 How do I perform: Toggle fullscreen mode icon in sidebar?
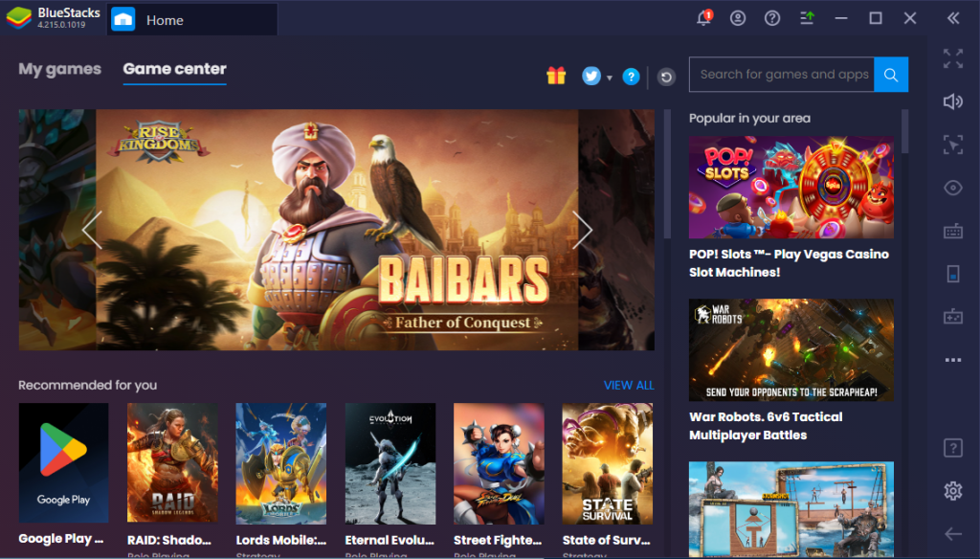click(953, 58)
